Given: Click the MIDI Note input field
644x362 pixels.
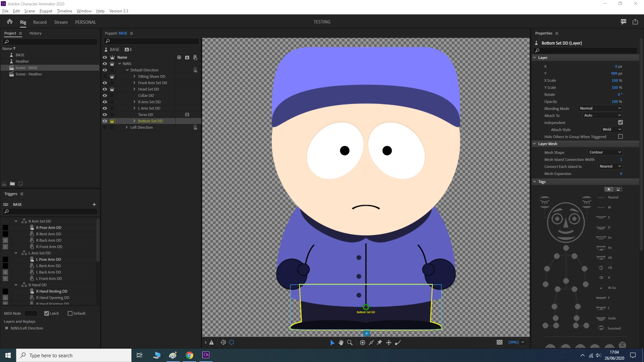Looking at the screenshot, I should click(31, 313).
